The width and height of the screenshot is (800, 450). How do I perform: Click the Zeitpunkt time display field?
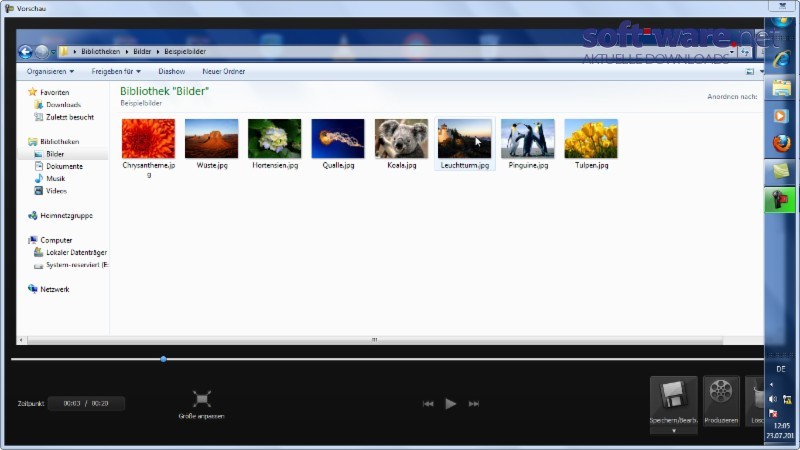coord(86,403)
